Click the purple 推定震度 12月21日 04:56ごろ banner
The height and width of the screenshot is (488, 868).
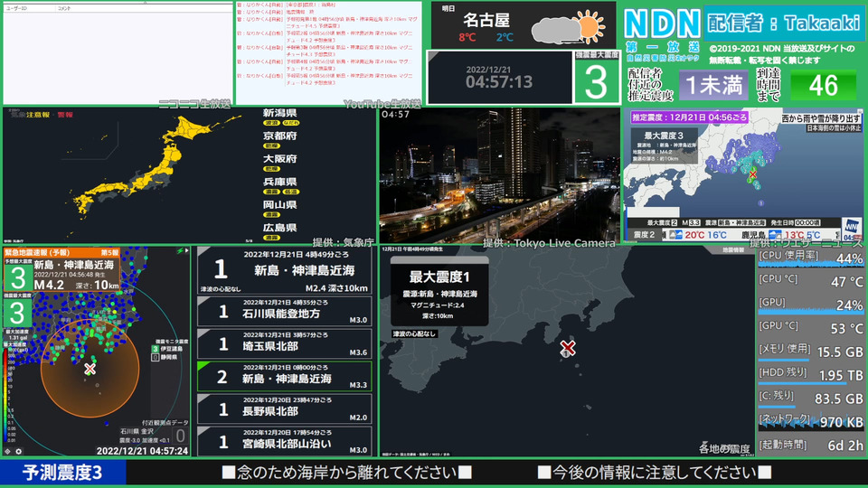point(689,117)
